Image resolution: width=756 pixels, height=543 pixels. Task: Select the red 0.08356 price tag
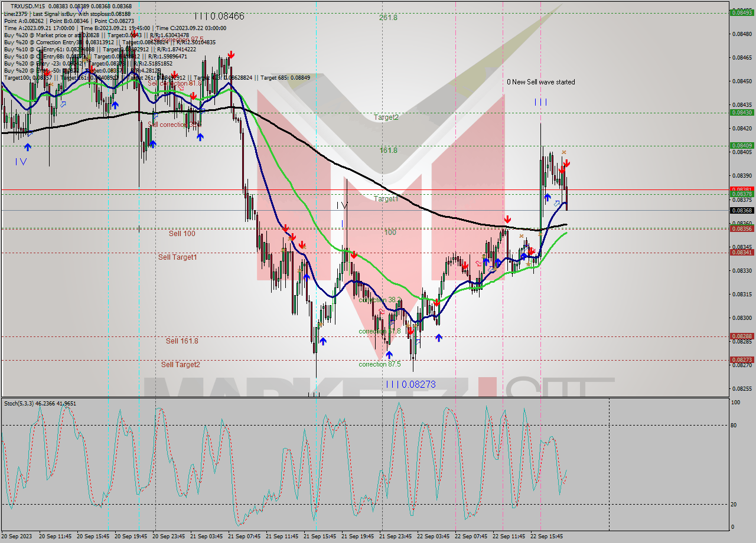(741, 228)
